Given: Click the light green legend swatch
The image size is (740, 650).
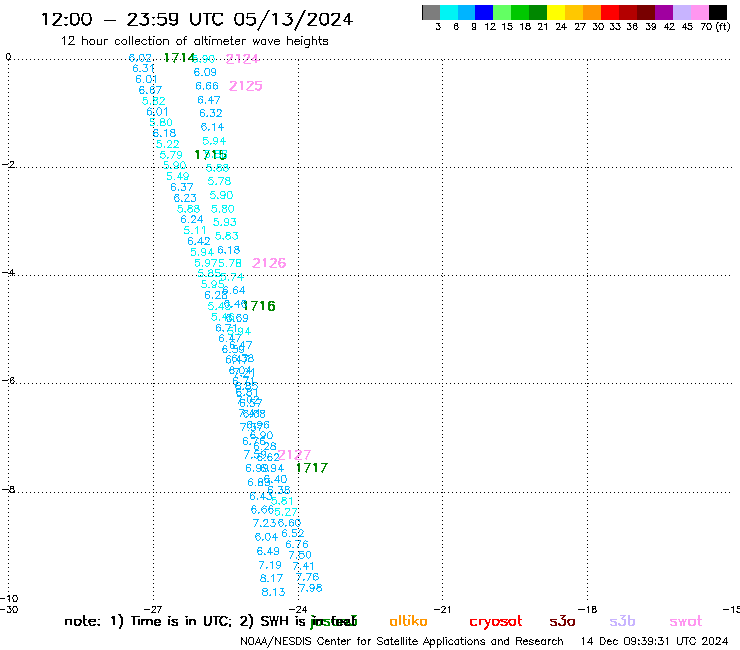Looking at the screenshot, I should coord(502,12).
